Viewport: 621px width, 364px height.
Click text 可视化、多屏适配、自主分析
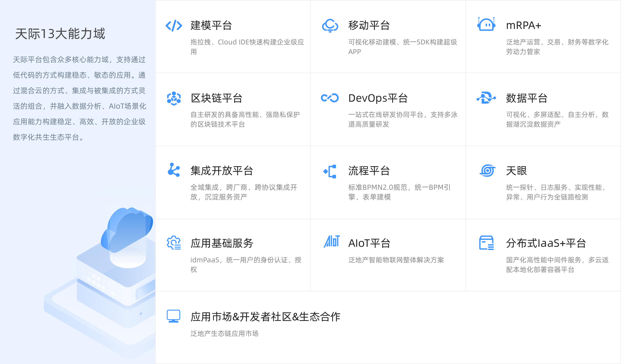[x=550, y=115]
